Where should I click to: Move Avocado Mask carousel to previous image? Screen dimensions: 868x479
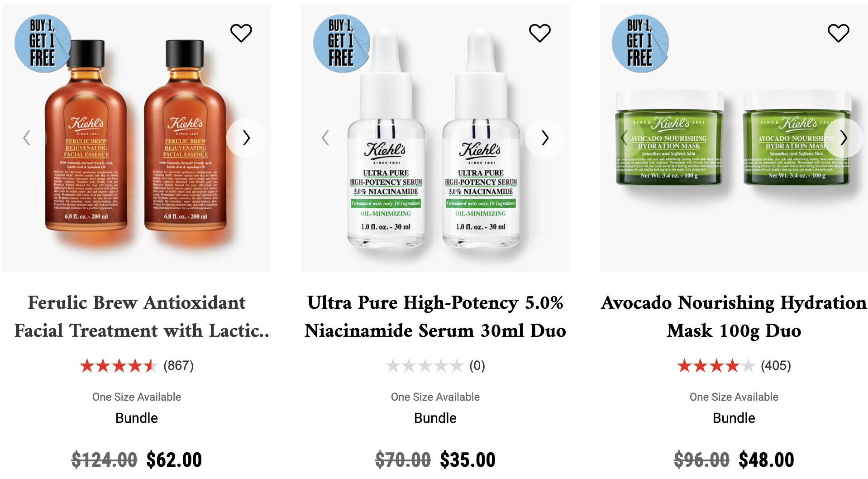pos(625,138)
